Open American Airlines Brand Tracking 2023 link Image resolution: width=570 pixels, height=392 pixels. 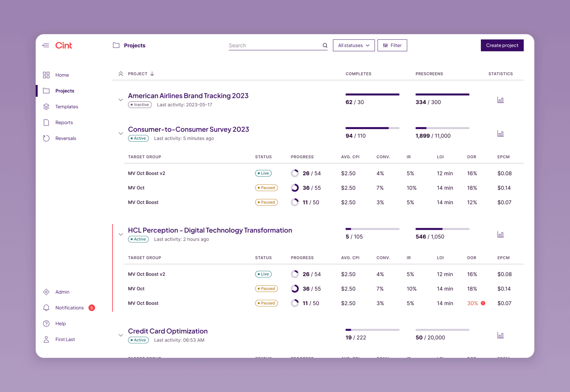coord(188,96)
